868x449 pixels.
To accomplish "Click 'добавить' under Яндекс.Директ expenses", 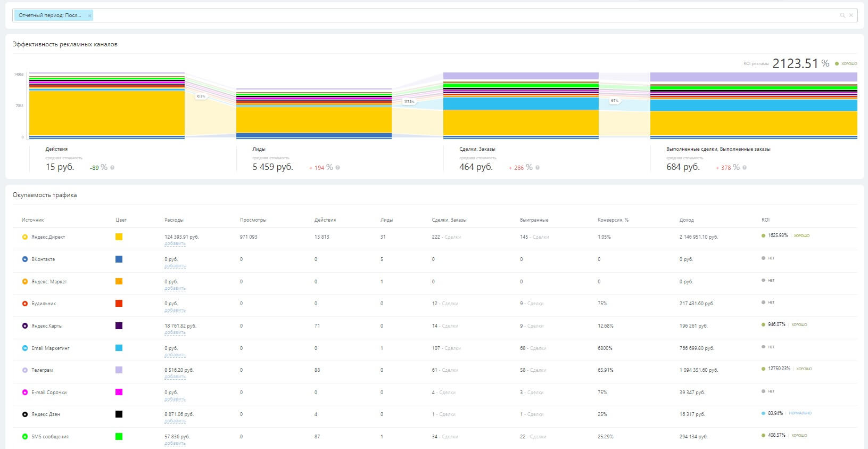I will tap(175, 244).
